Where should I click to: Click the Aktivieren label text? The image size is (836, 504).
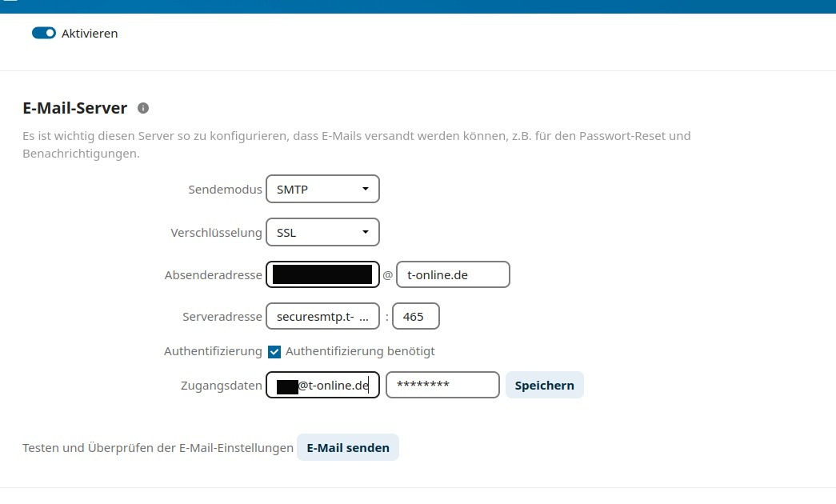[x=90, y=34]
